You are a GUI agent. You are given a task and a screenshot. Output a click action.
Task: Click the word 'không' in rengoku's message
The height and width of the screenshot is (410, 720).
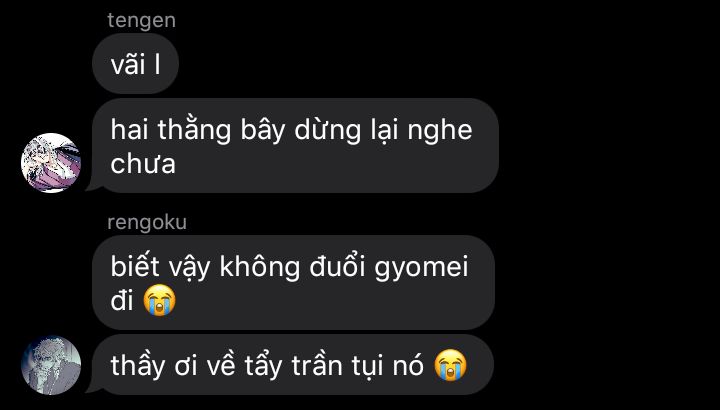[259, 266]
